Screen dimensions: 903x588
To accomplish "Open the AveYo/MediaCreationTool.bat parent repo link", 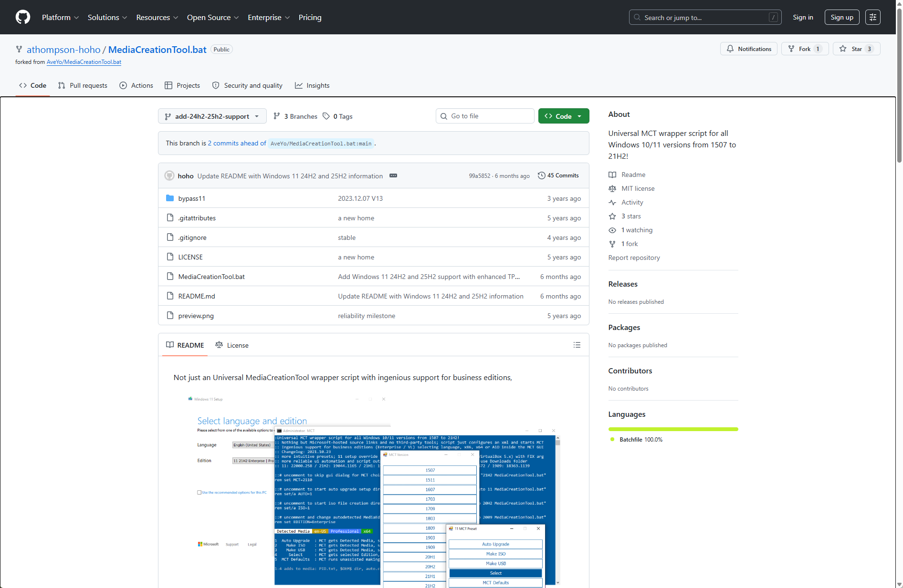I will pos(84,62).
